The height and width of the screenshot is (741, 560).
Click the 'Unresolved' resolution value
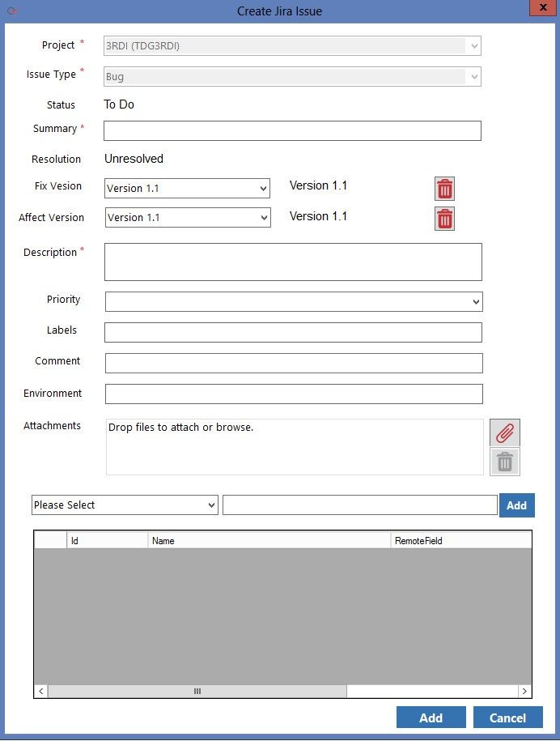[x=134, y=158]
